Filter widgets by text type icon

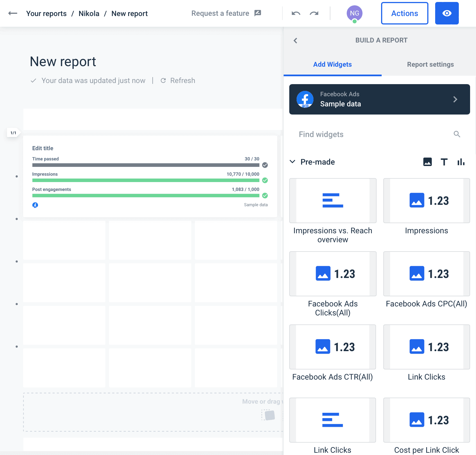(444, 162)
